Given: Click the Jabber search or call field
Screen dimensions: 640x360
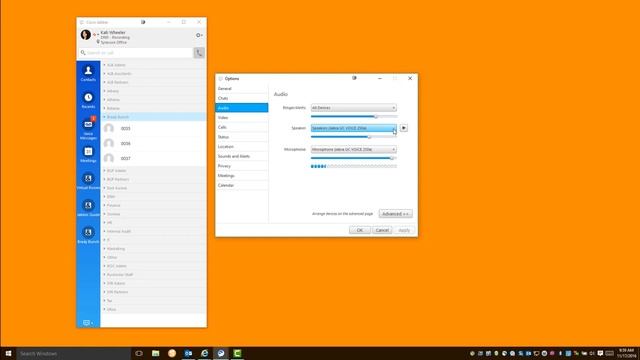Looking at the screenshot, I should 136,53.
